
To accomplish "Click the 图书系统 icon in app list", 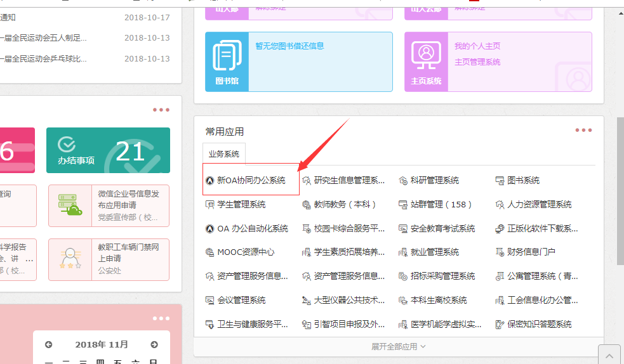I will 500,181.
